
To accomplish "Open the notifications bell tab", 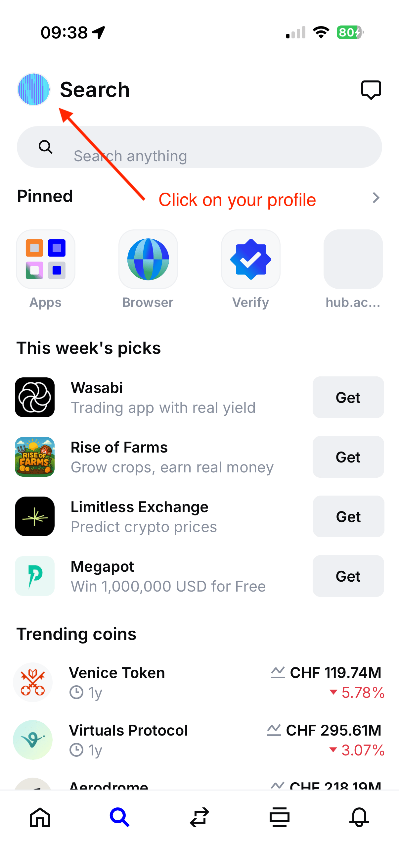I will point(359,817).
